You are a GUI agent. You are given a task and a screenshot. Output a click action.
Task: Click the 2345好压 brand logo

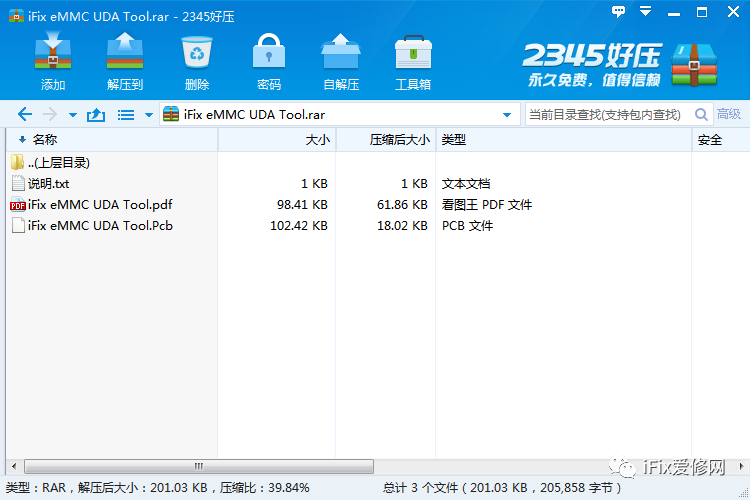point(620,65)
